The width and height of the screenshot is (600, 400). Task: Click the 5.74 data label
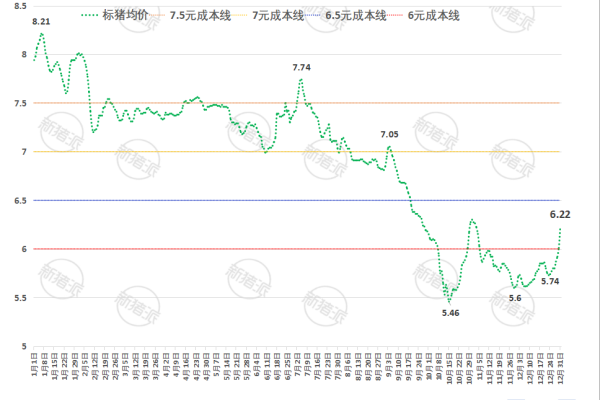(x=550, y=282)
